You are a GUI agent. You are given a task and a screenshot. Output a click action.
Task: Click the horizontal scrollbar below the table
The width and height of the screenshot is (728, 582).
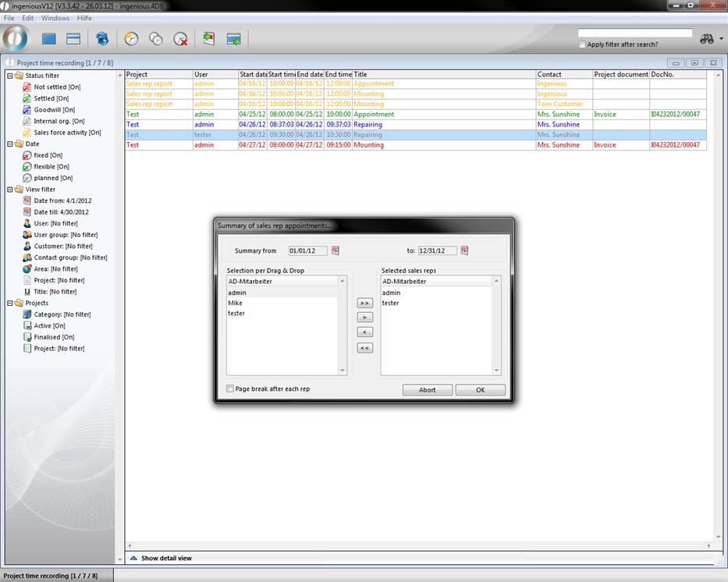click(421, 545)
